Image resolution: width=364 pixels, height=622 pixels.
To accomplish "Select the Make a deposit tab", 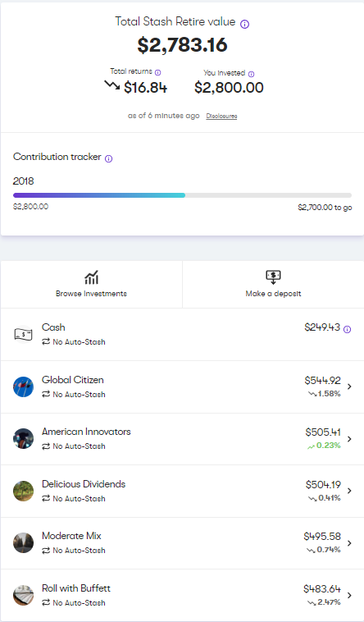I will click(273, 284).
